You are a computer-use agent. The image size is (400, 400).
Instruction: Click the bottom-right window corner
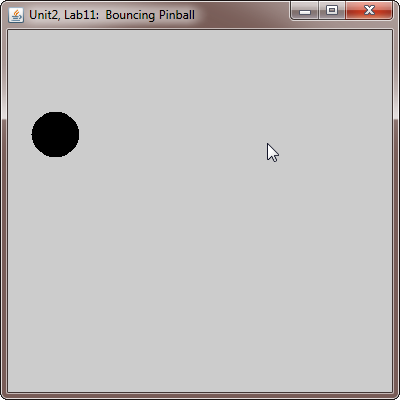(x=396, y=396)
